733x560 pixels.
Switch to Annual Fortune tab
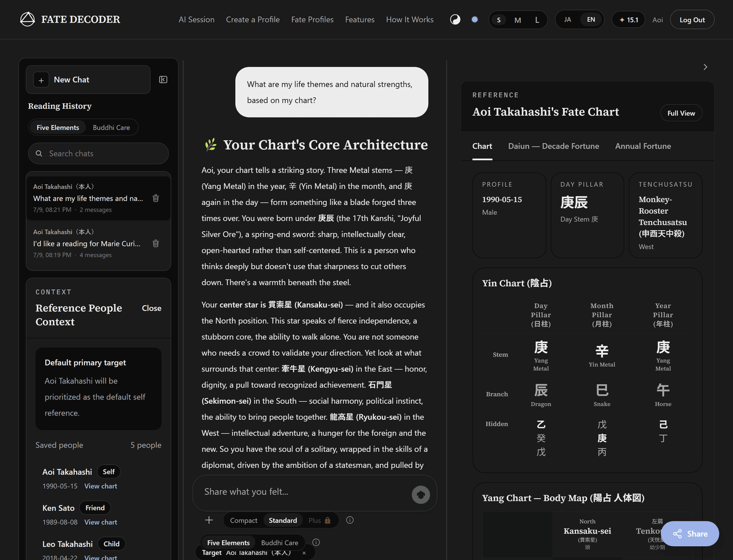tap(643, 146)
